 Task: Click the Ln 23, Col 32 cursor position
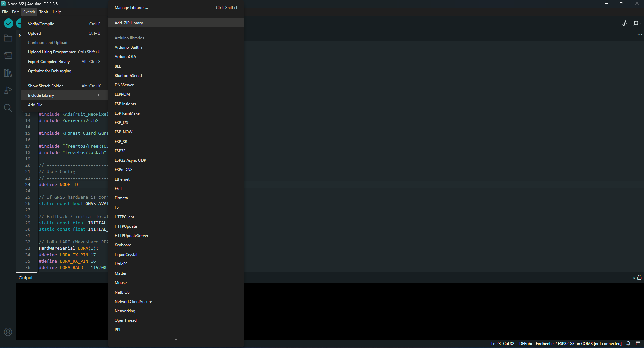[502, 343]
